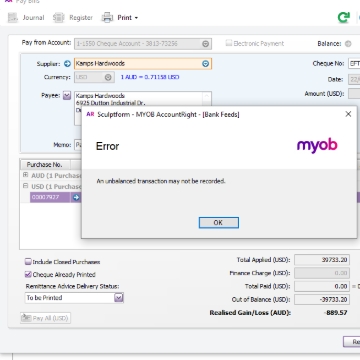Click zoom arrow beside purchase 00007927
The image size is (360, 360).
coord(76,197)
